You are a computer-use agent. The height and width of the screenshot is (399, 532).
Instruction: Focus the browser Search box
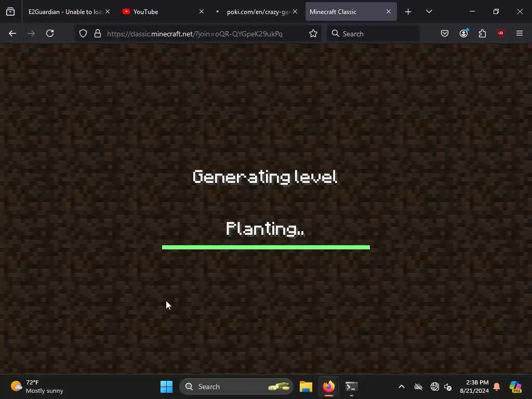pos(373,34)
